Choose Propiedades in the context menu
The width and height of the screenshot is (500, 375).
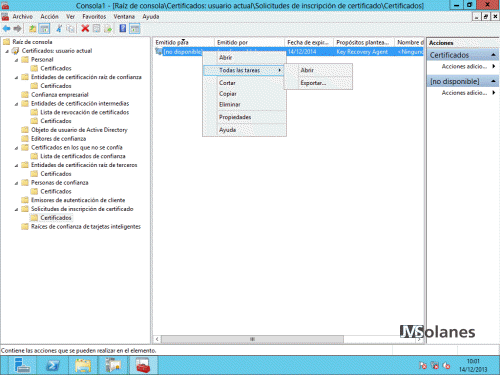244,117
